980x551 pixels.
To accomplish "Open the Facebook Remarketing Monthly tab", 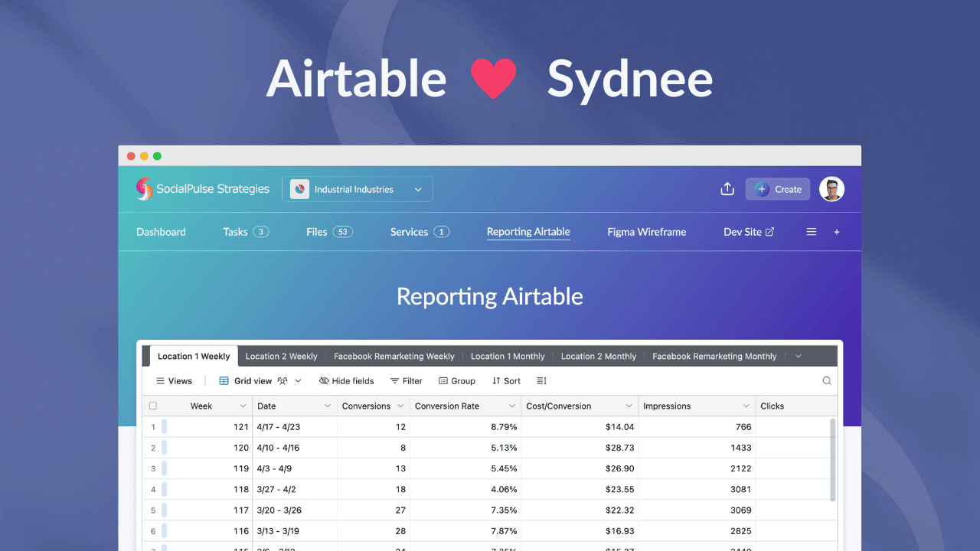I will [x=714, y=356].
